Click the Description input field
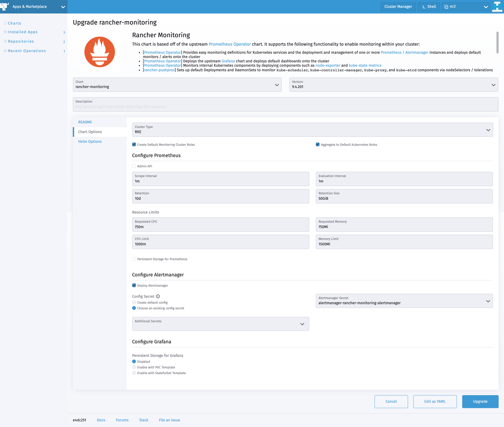This screenshot has height=427, width=504. click(285, 105)
